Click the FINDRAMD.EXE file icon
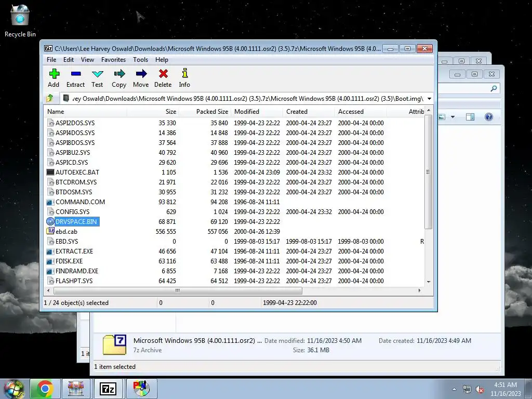The width and height of the screenshot is (532, 399). click(x=50, y=271)
